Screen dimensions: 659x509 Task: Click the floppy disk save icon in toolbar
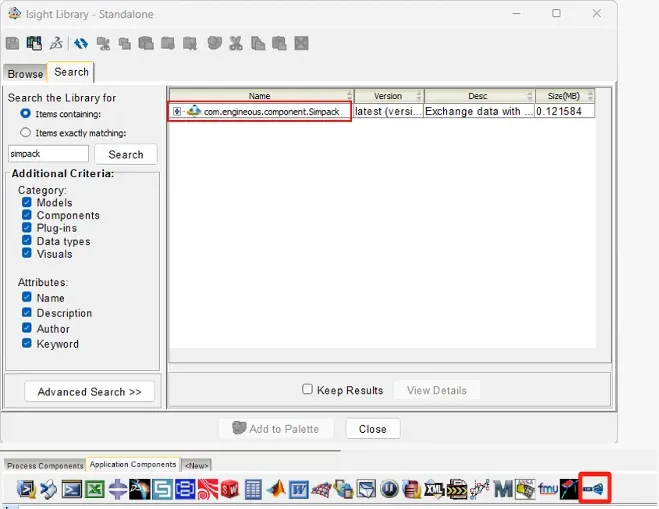point(13,43)
